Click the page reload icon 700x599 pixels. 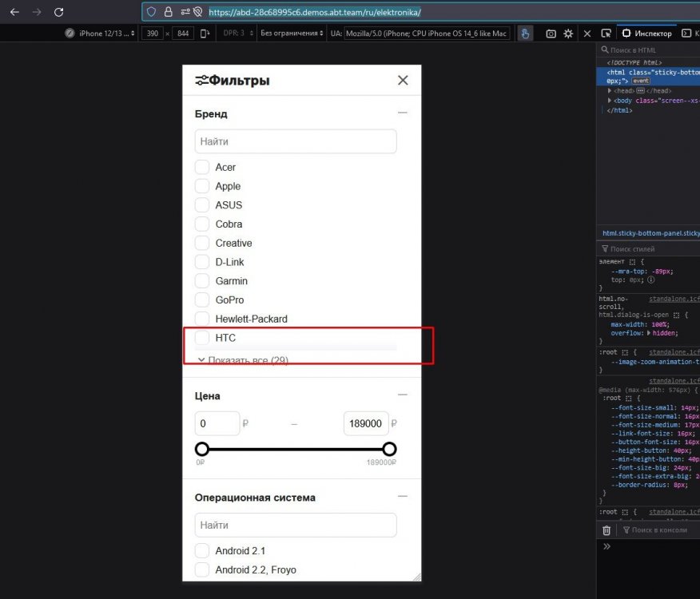(58, 11)
